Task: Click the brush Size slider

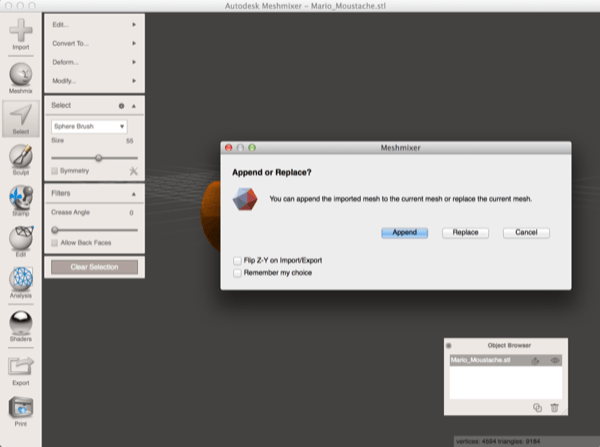Action: click(98, 158)
